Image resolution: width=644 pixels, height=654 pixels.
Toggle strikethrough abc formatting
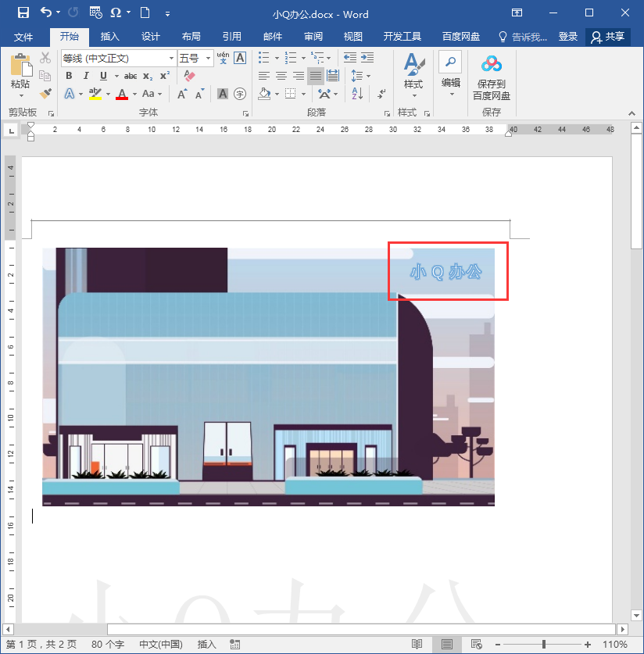pyautogui.click(x=131, y=76)
